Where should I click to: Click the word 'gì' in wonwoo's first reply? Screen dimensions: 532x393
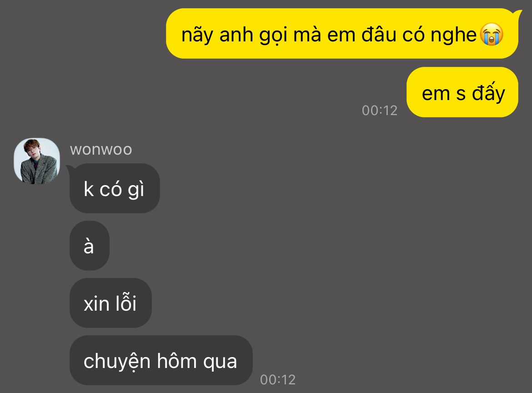click(136, 190)
